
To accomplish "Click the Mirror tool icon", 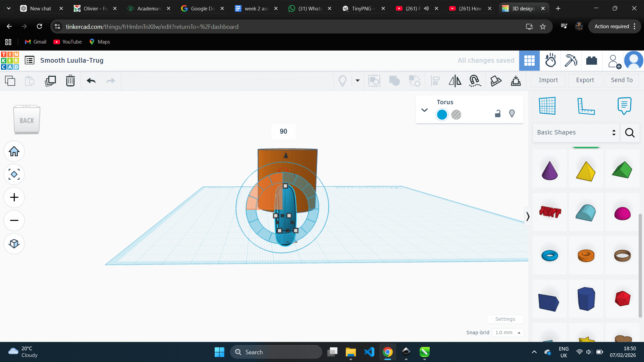I will pos(455,81).
